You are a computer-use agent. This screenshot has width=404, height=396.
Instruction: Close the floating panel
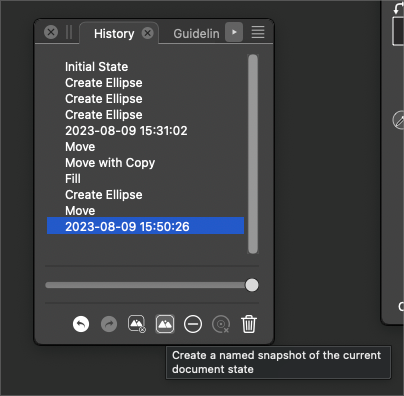click(51, 32)
